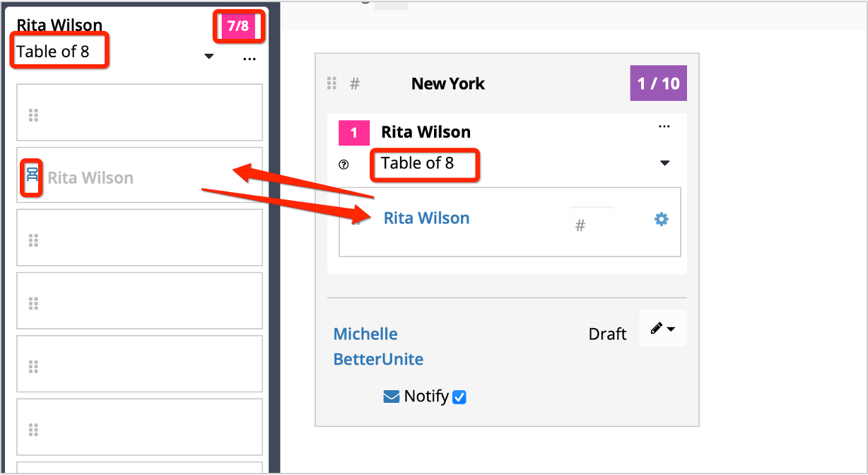Screen dimensions: 868x475
Task: Open the ellipsis menu on the table card
Action: click(x=664, y=127)
